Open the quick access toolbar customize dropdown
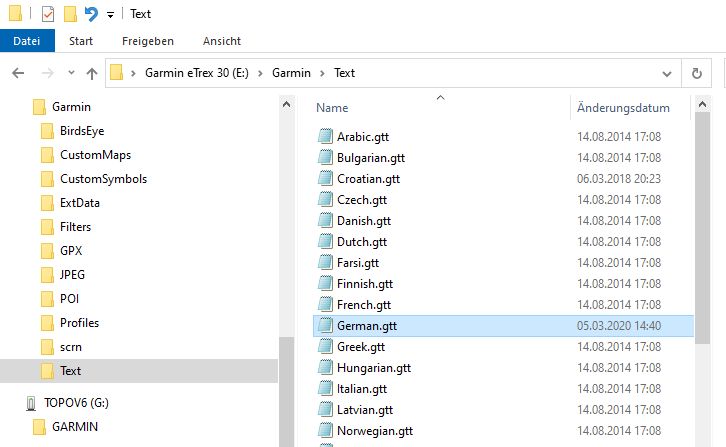The width and height of the screenshot is (726, 447). [110, 15]
